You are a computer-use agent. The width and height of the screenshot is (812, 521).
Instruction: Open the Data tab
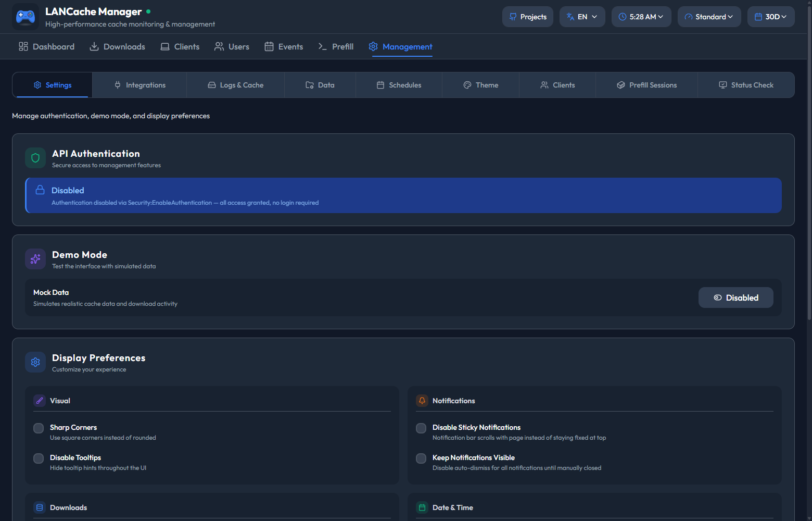click(x=320, y=85)
